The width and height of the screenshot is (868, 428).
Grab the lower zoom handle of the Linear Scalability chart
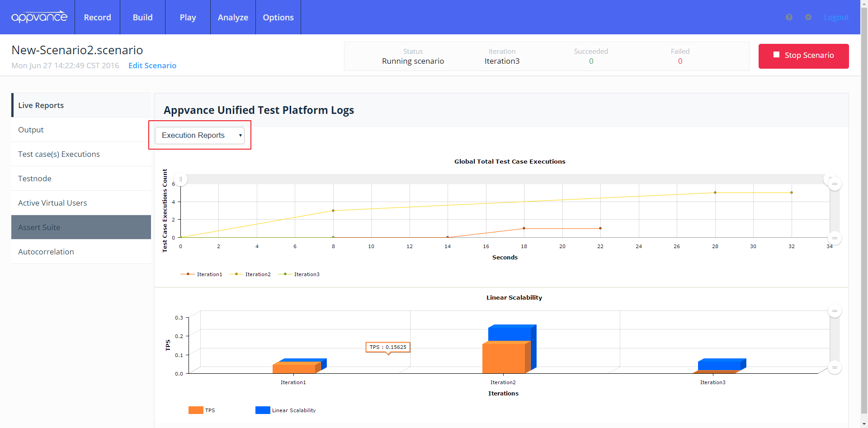coord(835,367)
